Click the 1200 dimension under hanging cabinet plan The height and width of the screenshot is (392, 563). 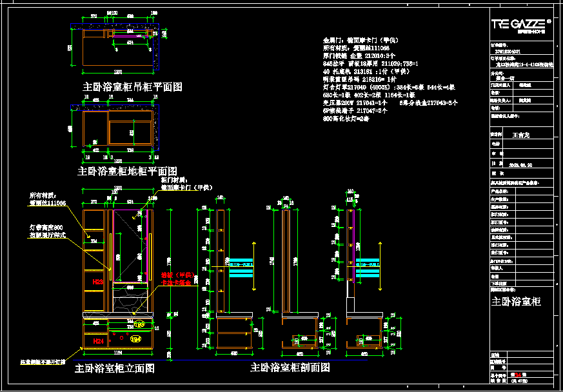[118, 72]
